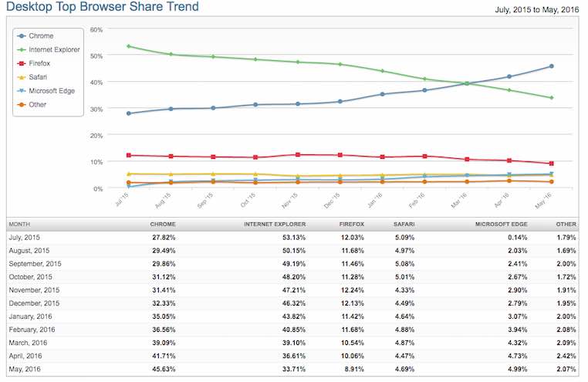Toggle the Microsoft Edge series legend label
This screenshot has height=382, width=588.
(52, 91)
